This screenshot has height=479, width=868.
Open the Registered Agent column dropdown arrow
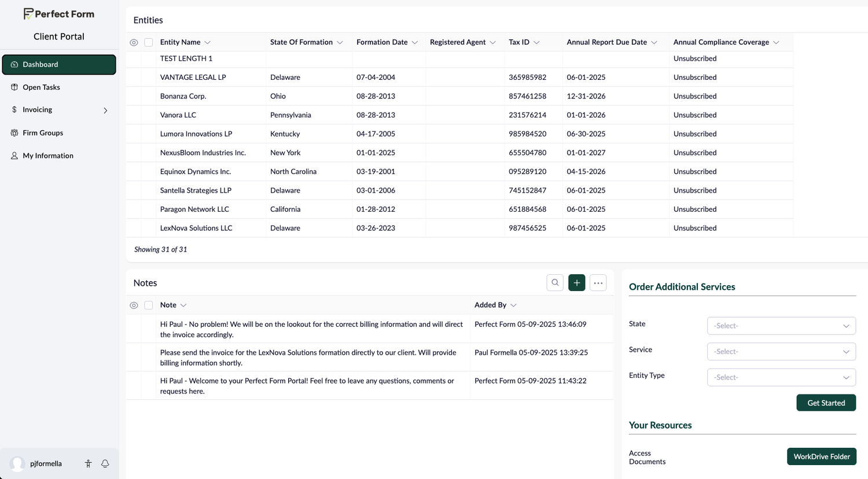tap(493, 42)
